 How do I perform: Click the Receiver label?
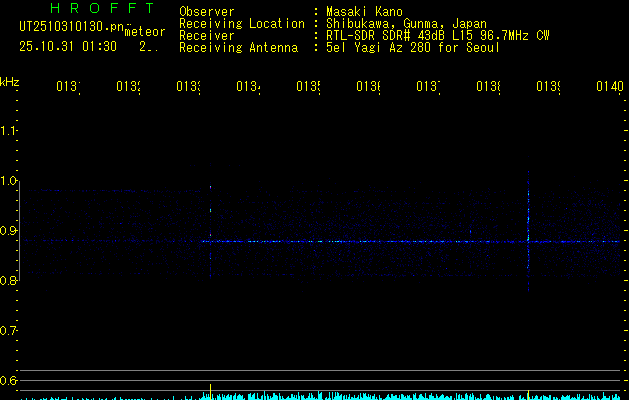pyautogui.click(x=207, y=36)
